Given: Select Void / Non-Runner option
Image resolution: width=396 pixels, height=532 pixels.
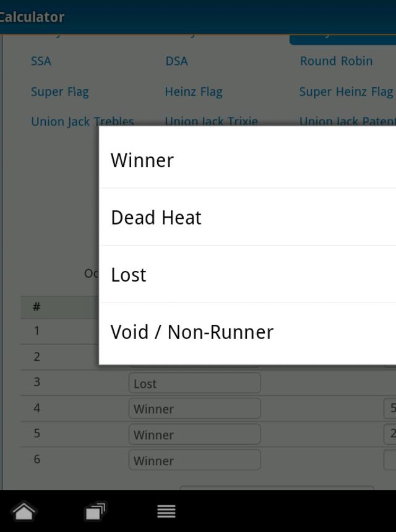Looking at the screenshot, I should point(247,332).
